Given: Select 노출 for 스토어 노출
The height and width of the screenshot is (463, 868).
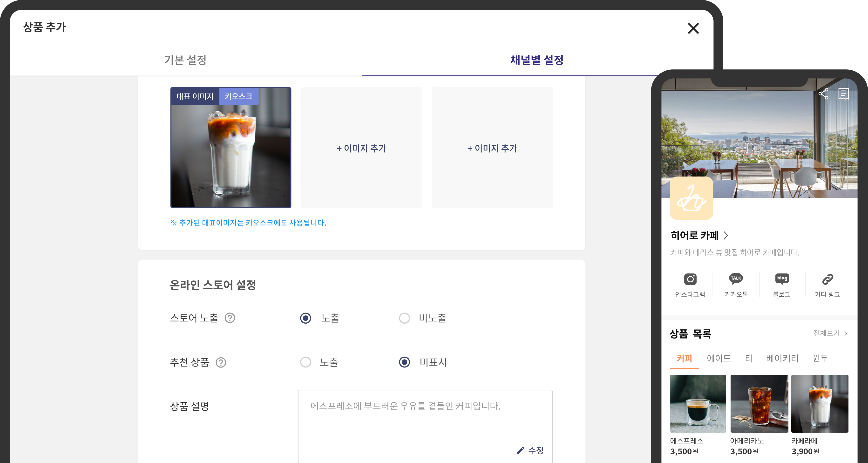Looking at the screenshot, I should click(306, 318).
